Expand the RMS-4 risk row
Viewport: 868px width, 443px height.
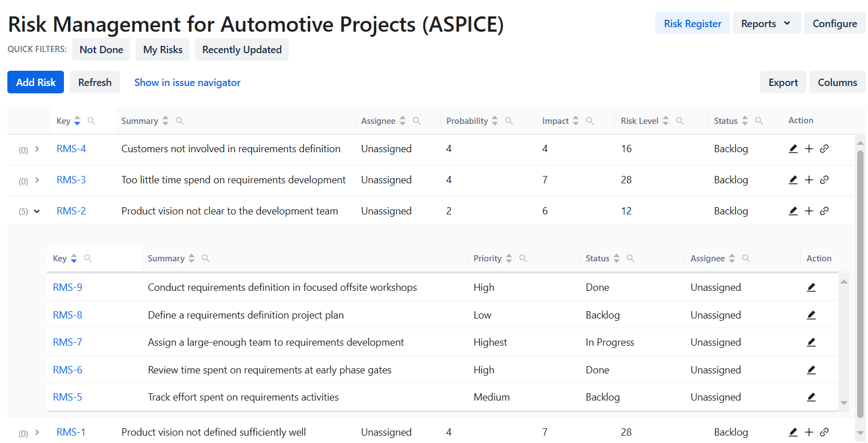pyautogui.click(x=37, y=149)
